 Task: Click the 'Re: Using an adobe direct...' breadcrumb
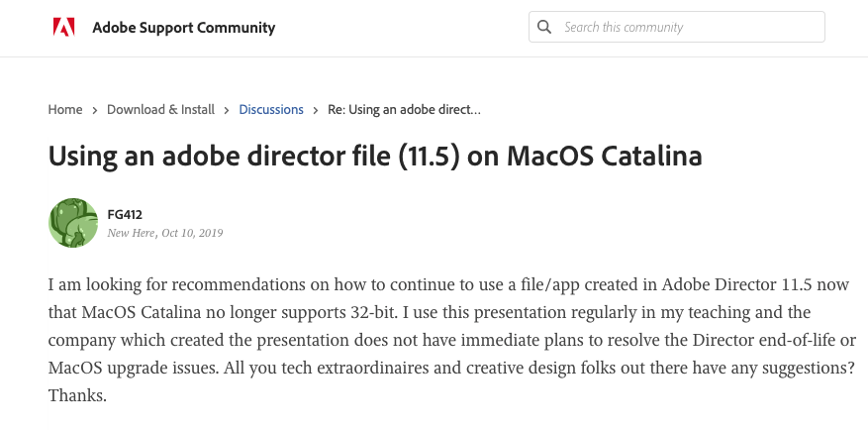404,110
